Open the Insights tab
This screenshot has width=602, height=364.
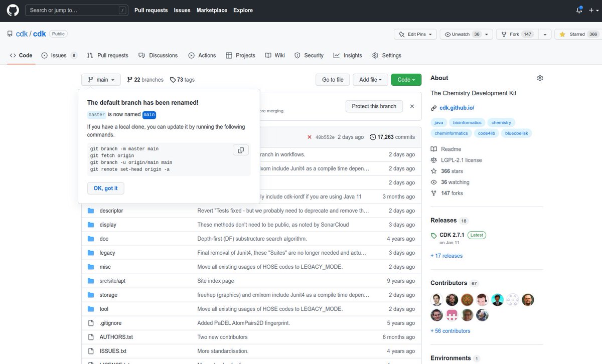point(348,55)
